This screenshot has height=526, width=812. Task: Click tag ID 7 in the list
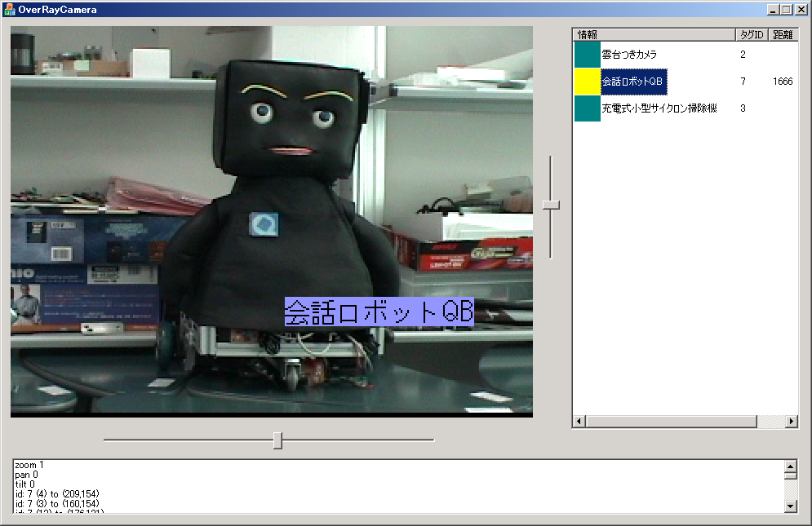point(743,82)
